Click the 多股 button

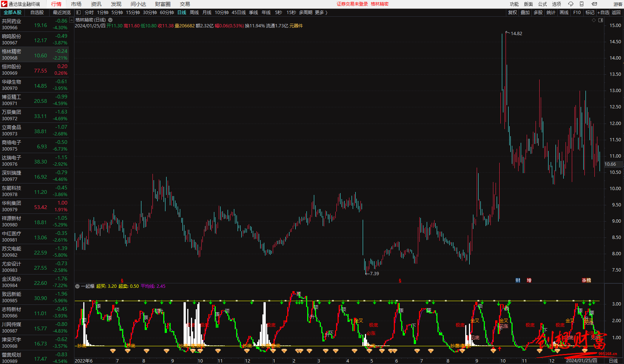tap(538, 13)
